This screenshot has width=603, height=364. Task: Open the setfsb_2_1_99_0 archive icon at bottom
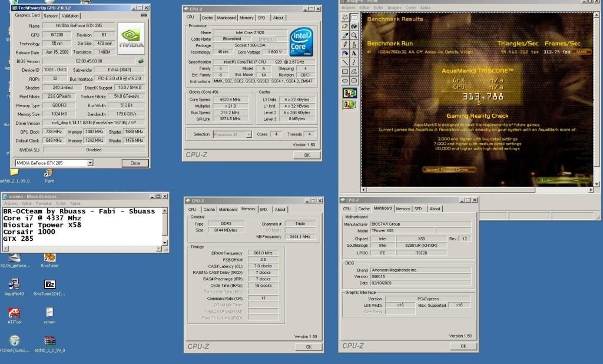pos(49,343)
